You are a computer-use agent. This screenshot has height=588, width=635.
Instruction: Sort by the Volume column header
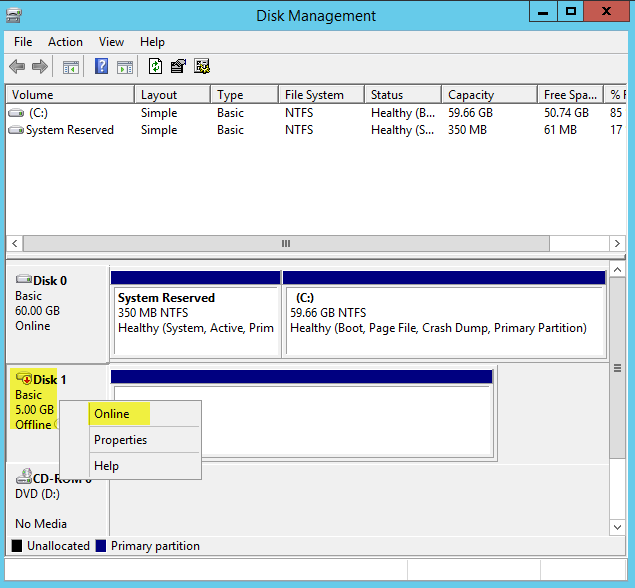70,95
